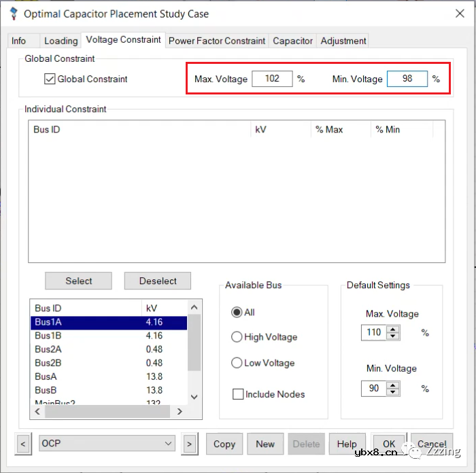Switch to the Power Factor Constraint tab
Screen dimensions: 476x473
[217, 41]
